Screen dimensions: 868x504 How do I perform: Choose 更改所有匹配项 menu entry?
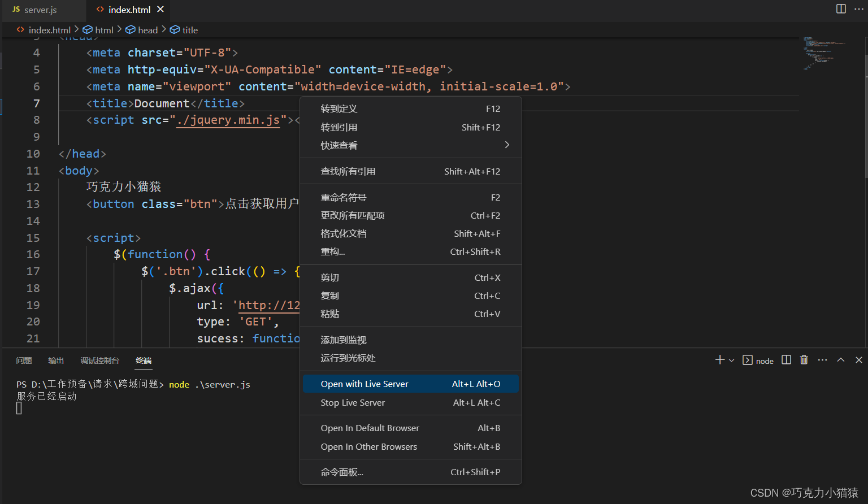tap(411, 215)
